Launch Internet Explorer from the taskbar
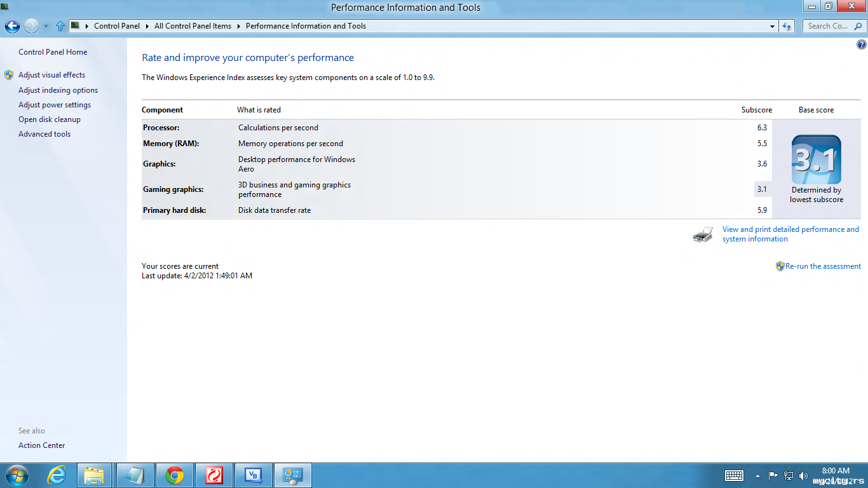 [57, 475]
